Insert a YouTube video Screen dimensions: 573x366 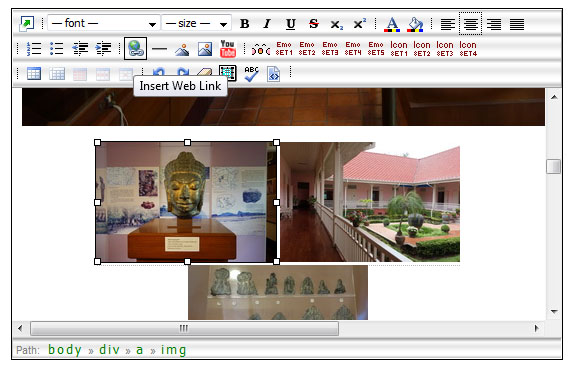pos(227,49)
